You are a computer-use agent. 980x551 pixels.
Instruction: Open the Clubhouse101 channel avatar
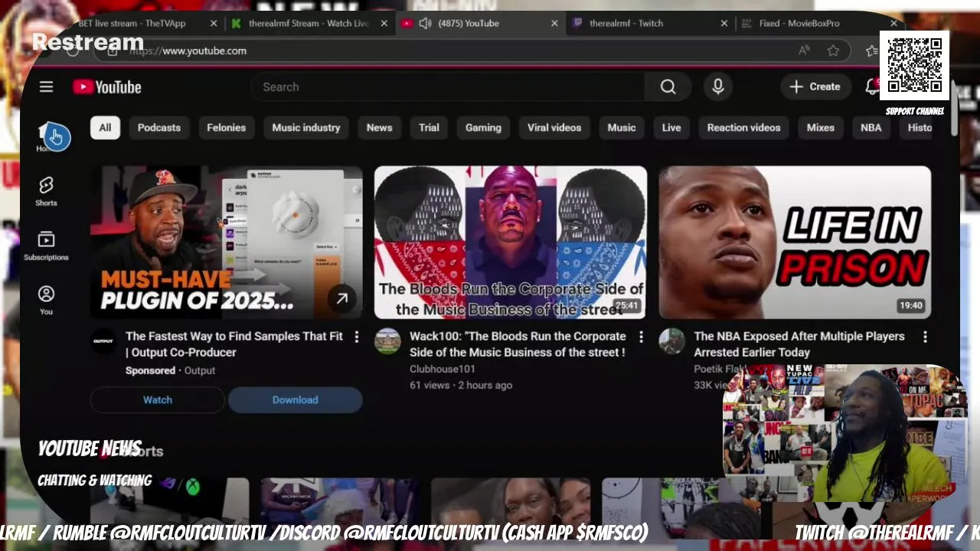click(x=387, y=341)
